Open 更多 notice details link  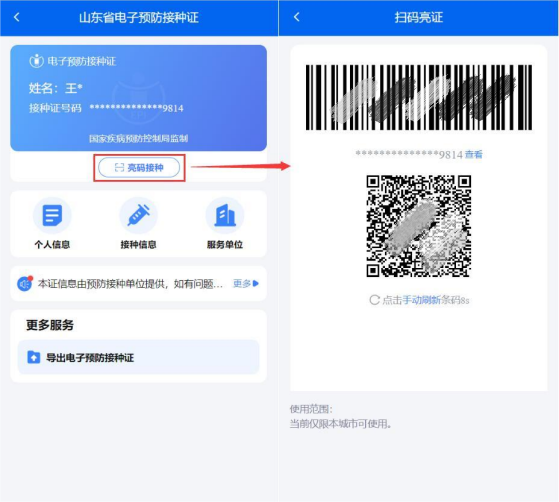246,283
